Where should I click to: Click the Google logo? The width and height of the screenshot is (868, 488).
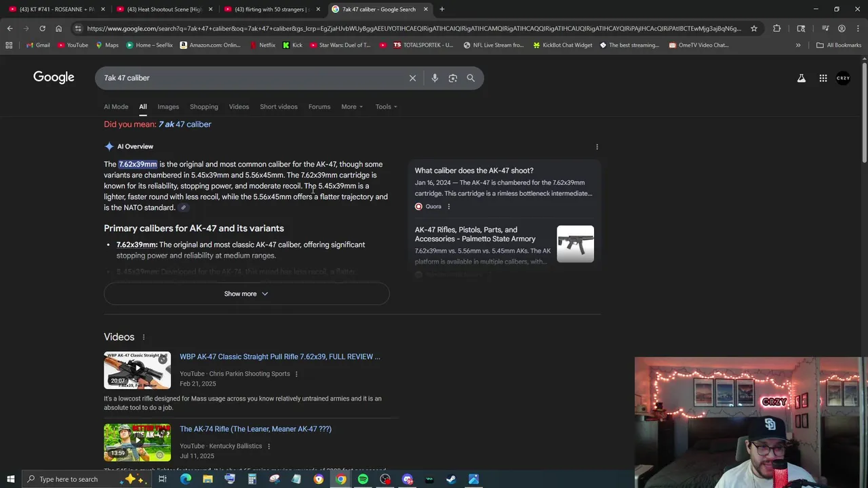(x=54, y=77)
